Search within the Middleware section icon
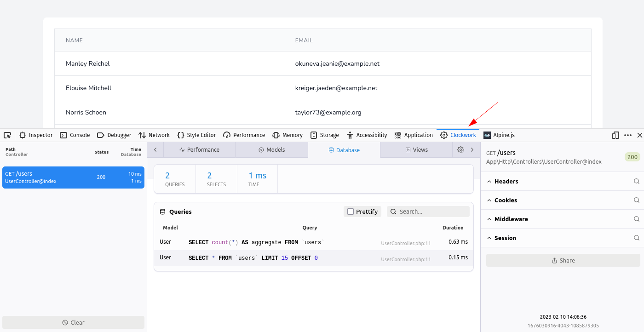 click(x=637, y=219)
